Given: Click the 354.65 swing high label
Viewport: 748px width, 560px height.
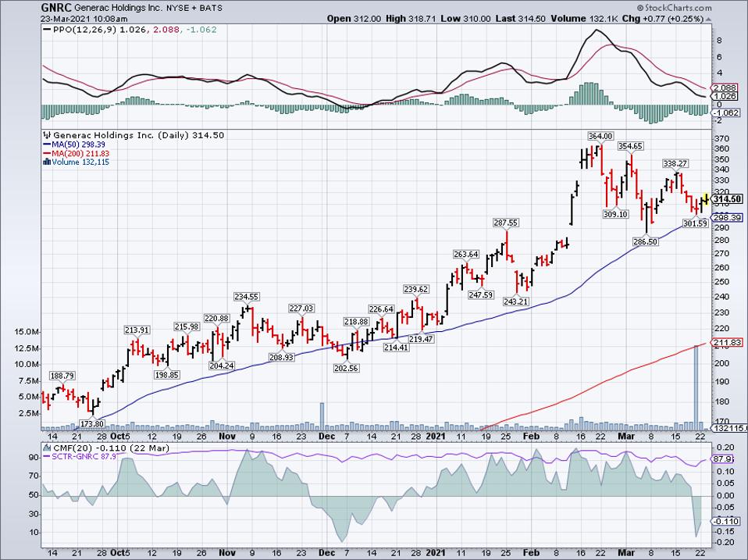Looking at the screenshot, I should [x=630, y=146].
